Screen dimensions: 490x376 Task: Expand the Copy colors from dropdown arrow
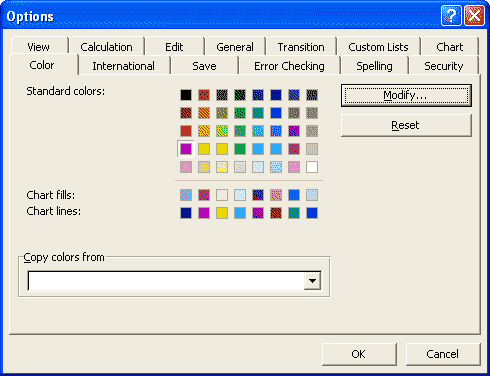[x=312, y=281]
